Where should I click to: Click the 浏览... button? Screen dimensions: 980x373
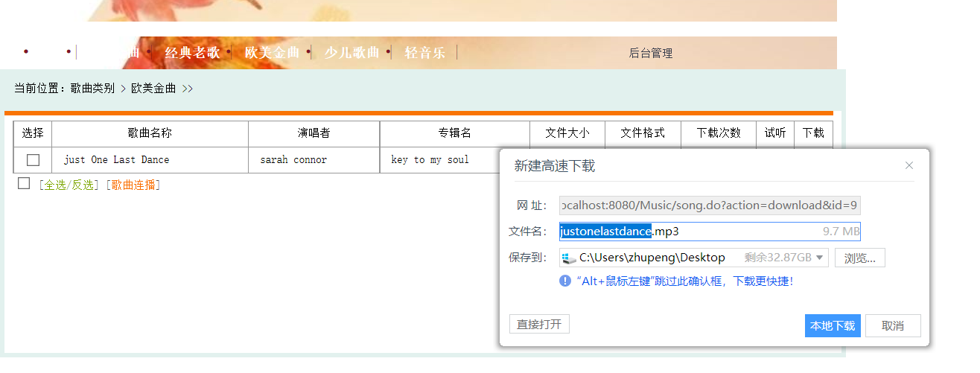pos(859,258)
